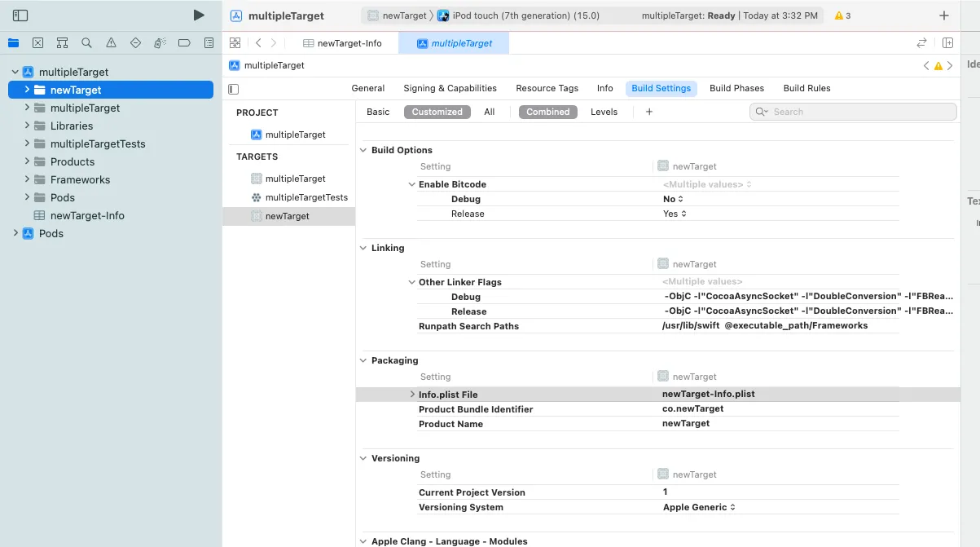Expand the multipleTargetTests folder
This screenshot has width=980, height=547.
click(27, 143)
